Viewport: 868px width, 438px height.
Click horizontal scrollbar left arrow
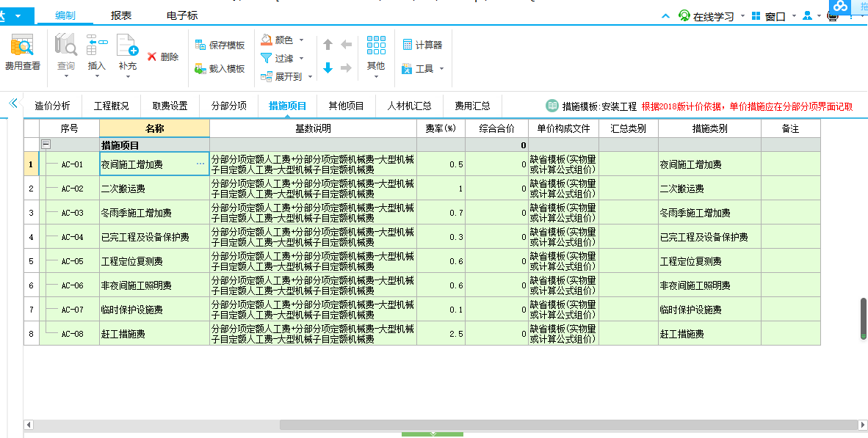tap(29, 425)
